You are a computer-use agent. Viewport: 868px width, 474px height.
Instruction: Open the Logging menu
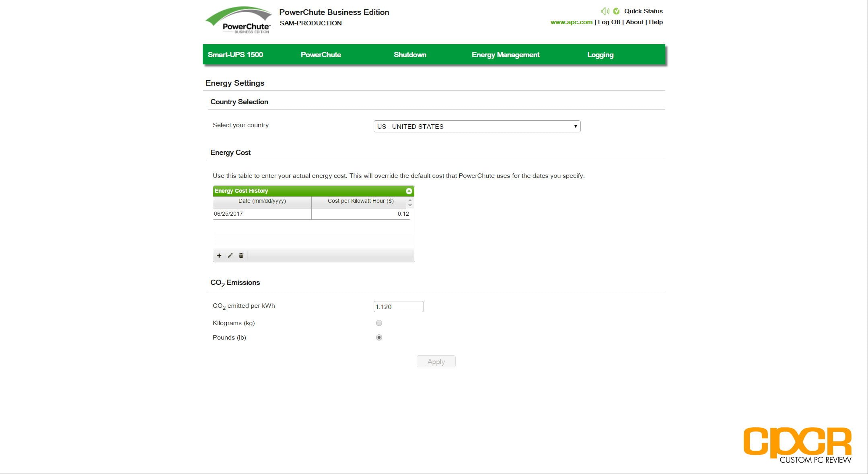click(x=600, y=55)
